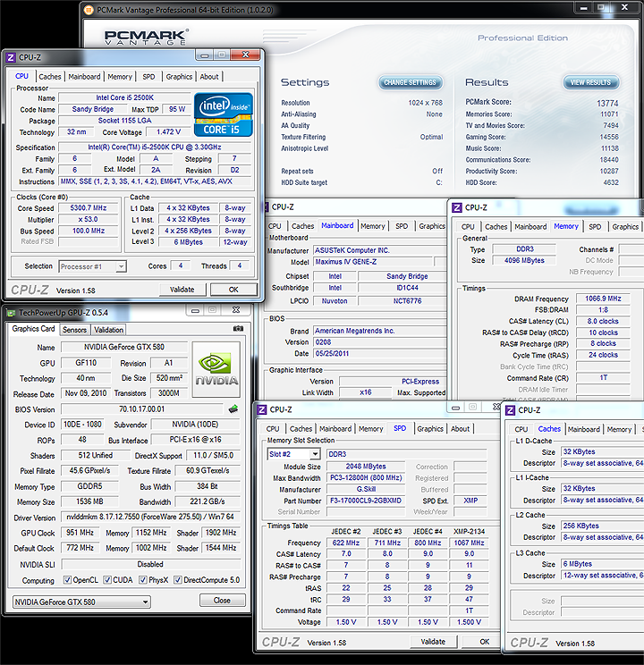Open the Slot #2 memory slot dropdown
Viewport: 644px width, 665px height.
click(x=293, y=454)
